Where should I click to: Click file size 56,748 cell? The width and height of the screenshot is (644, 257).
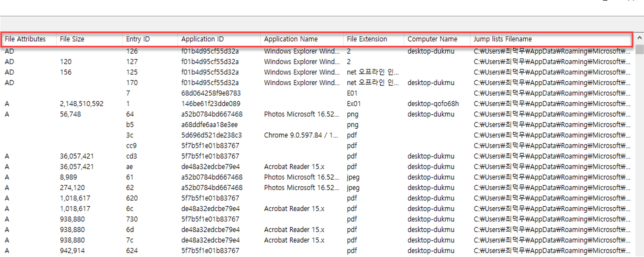pos(70,114)
